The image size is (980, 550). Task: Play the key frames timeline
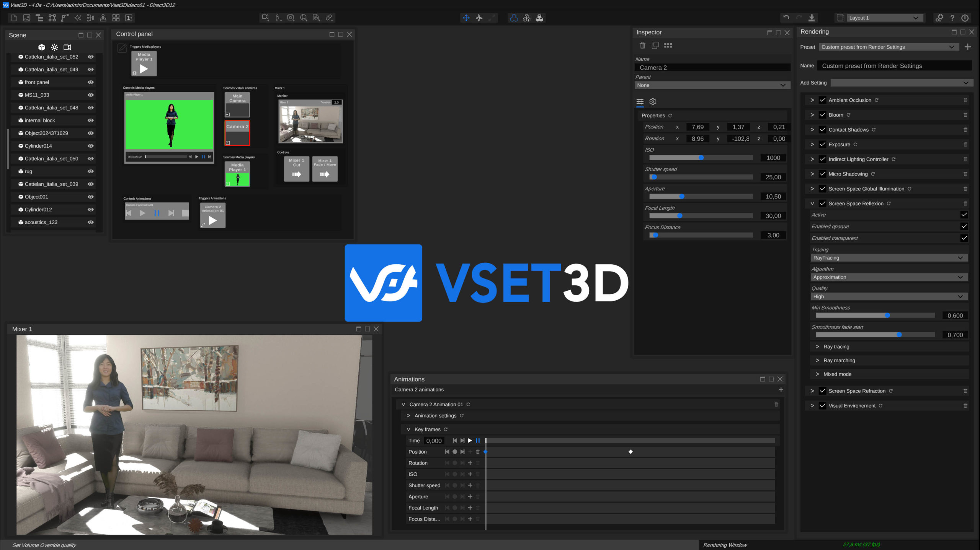click(x=470, y=441)
